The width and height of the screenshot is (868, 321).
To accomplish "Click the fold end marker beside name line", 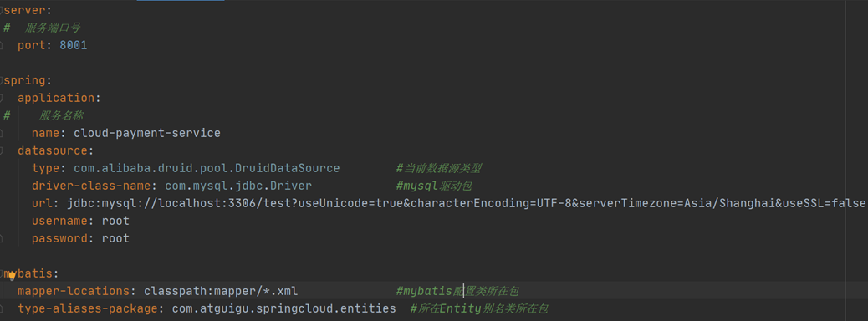I will 2,134.
